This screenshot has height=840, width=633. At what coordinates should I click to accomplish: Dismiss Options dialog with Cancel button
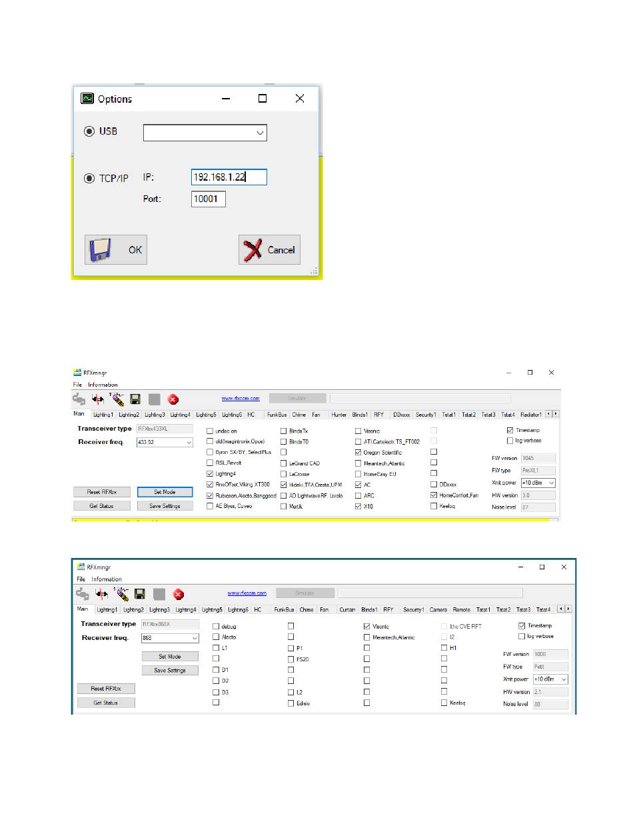269,250
